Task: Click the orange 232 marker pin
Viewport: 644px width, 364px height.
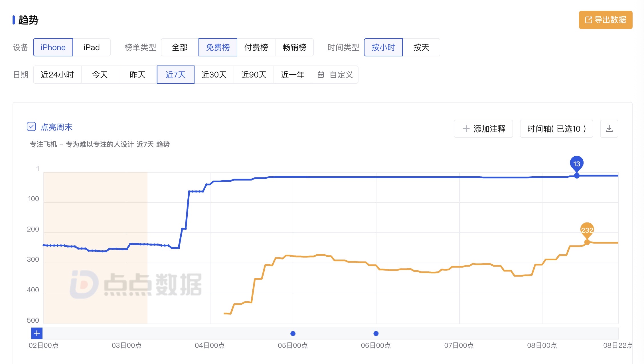Action: click(x=587, y=230)
